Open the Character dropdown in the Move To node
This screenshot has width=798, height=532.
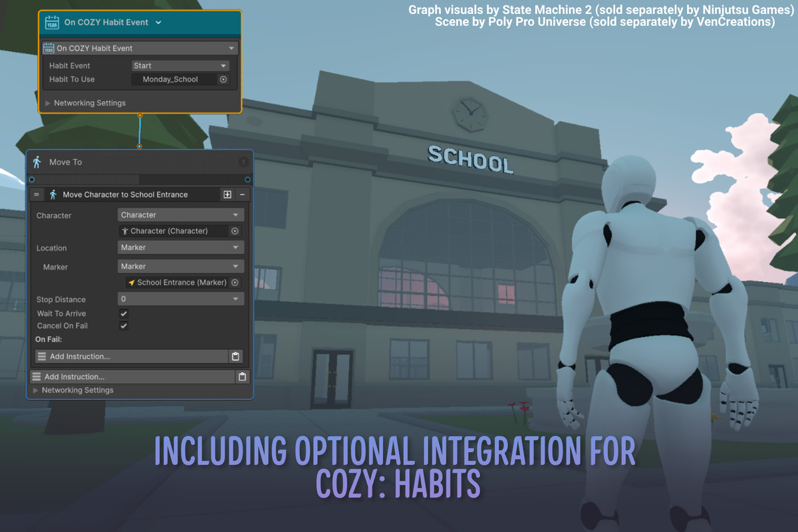click(180, 214)
